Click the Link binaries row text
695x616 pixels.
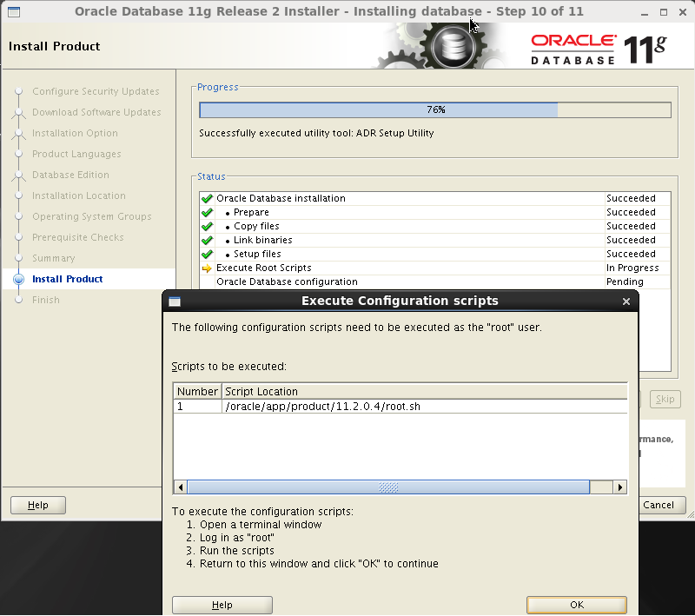coord(263,240)
